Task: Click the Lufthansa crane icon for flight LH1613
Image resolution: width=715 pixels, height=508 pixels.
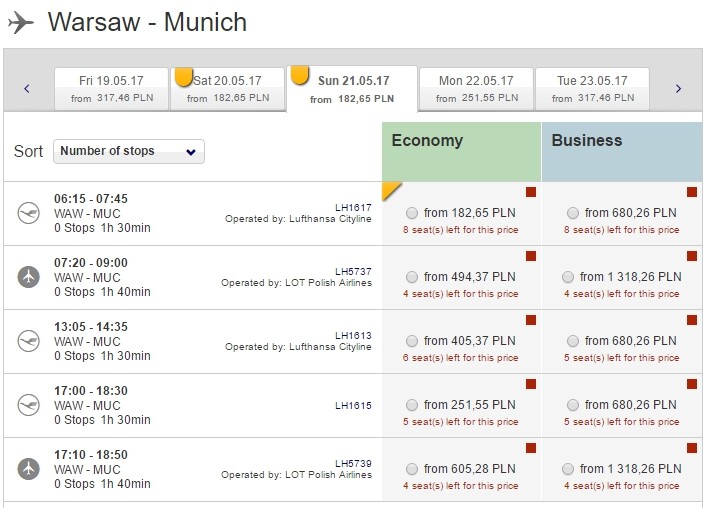Action: click(29, 341)
